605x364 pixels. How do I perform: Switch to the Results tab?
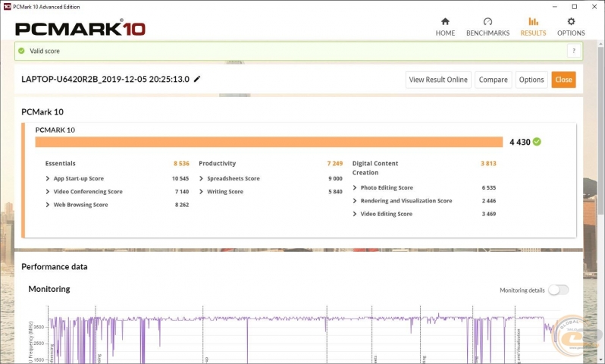pyautogui.click(x=533, y=27)
